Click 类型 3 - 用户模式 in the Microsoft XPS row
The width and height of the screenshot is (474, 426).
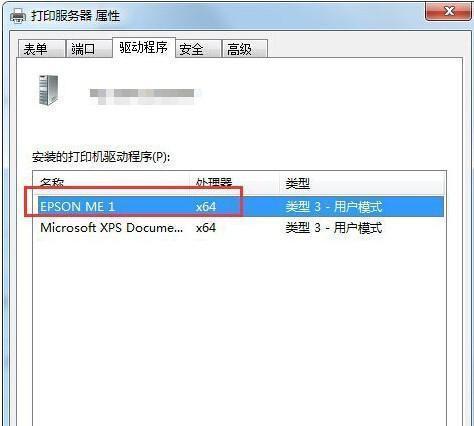[333, 228]
